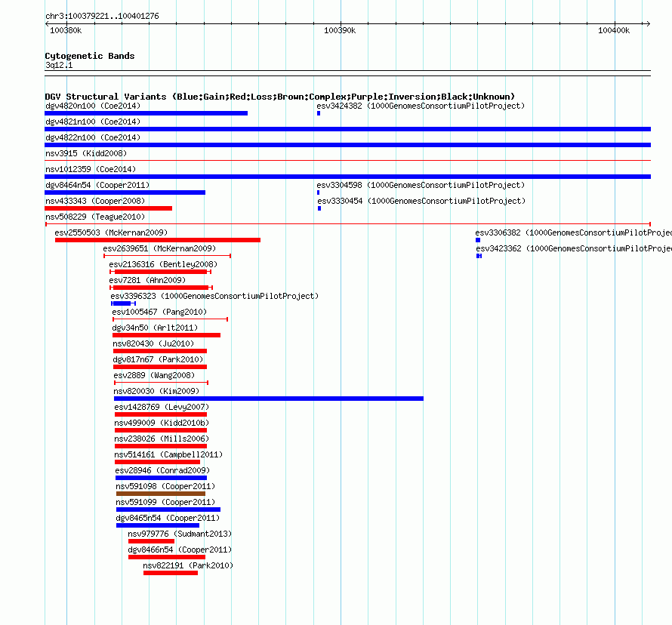Screen dimensions: 672x625
Task: Click the dgv4820n100 (Coe2014) variant label
Action: pos(93,106)
